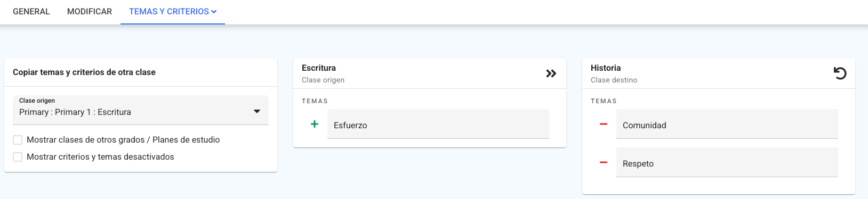Image resolution: width=868 pixels, height=199 pixels.
Task: Expand Temas y Criterios chevron
Action: click(x=214, y=12)
